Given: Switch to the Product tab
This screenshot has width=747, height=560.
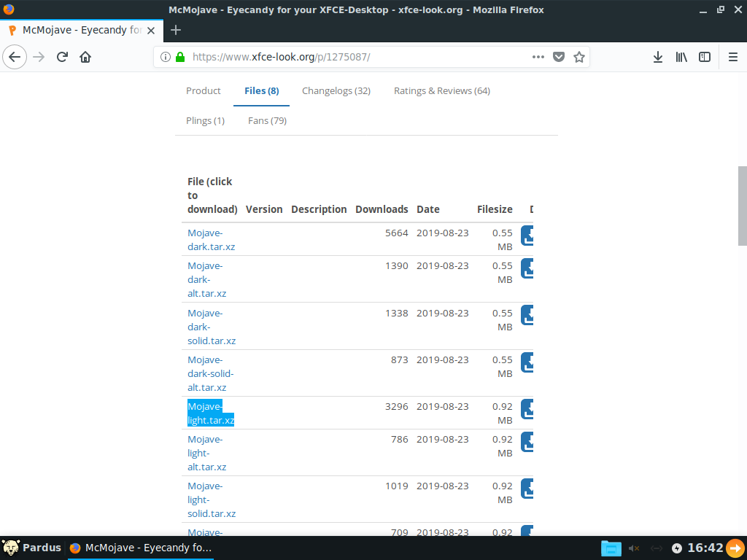Looking at the screenshot, I should pos(204,91).
